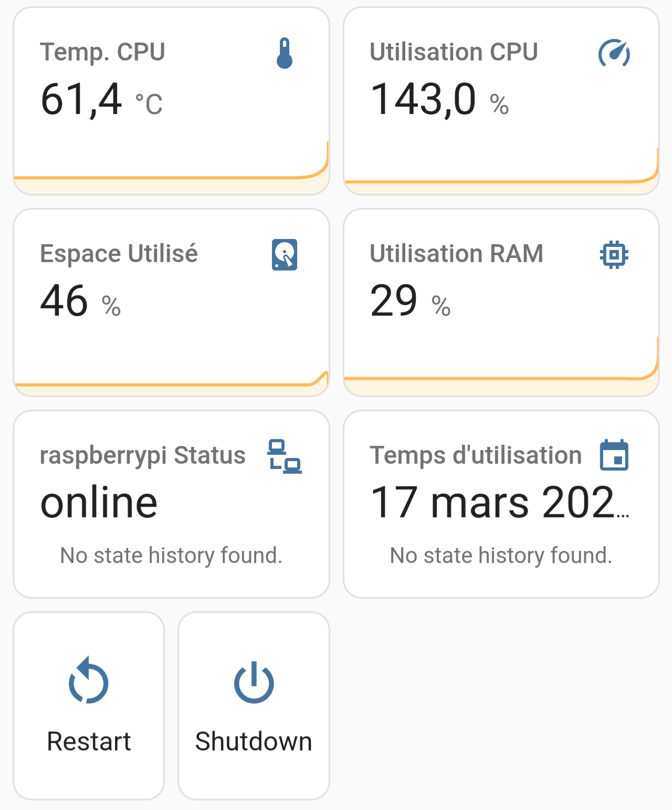Open the raspberrypi Status title
Image resolution: width=672 pixels, height=810 pixels.
142,456
